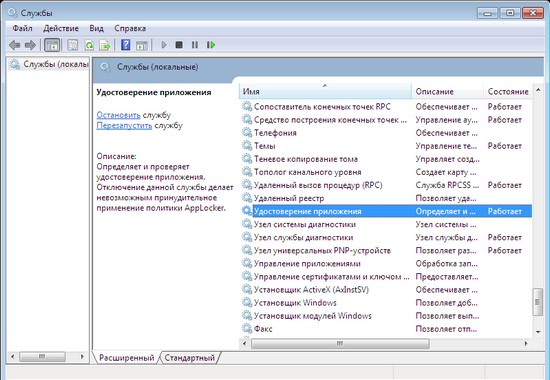This screenshot has height=380, width=550.
Task: Toggle the console tree pane toolbar icon
Action: 52,45
